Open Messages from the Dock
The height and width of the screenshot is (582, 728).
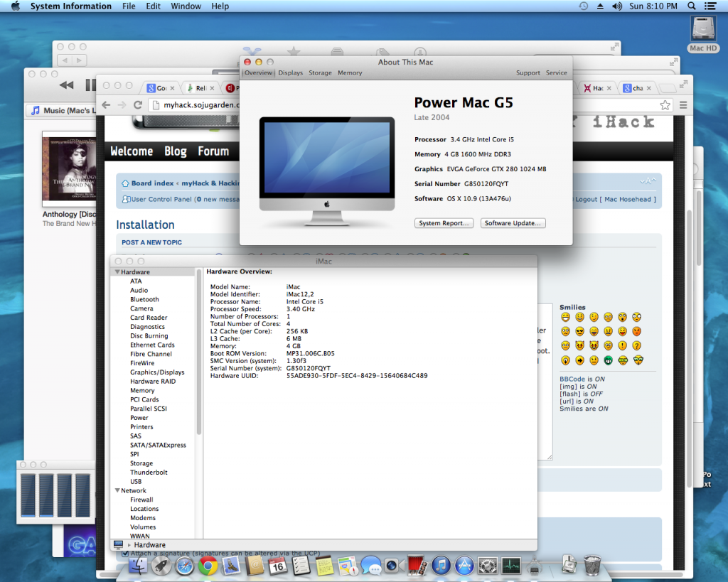tap(372, 566)
